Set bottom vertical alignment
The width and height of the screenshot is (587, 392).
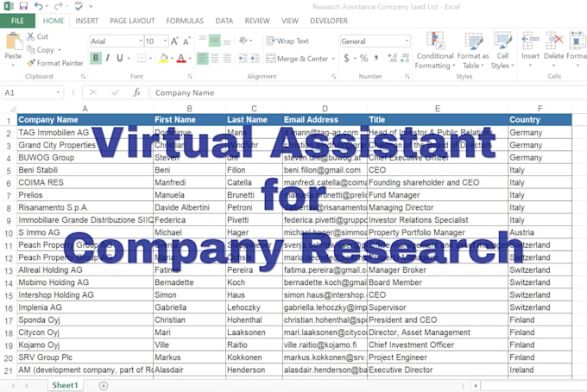coord(227,41)
